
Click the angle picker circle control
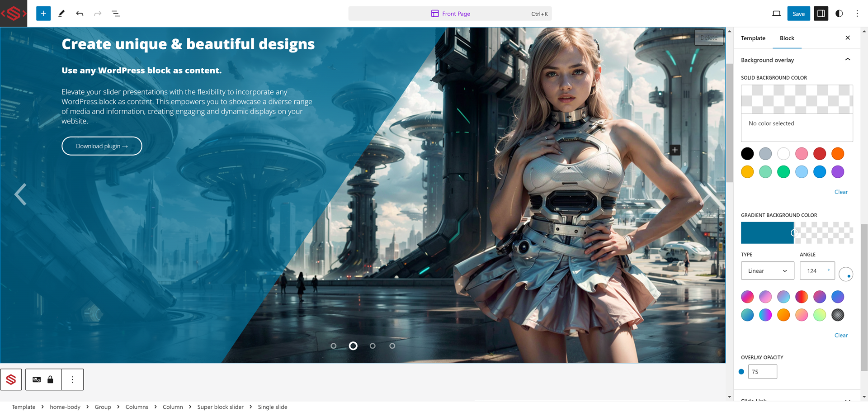pos(846,274)
